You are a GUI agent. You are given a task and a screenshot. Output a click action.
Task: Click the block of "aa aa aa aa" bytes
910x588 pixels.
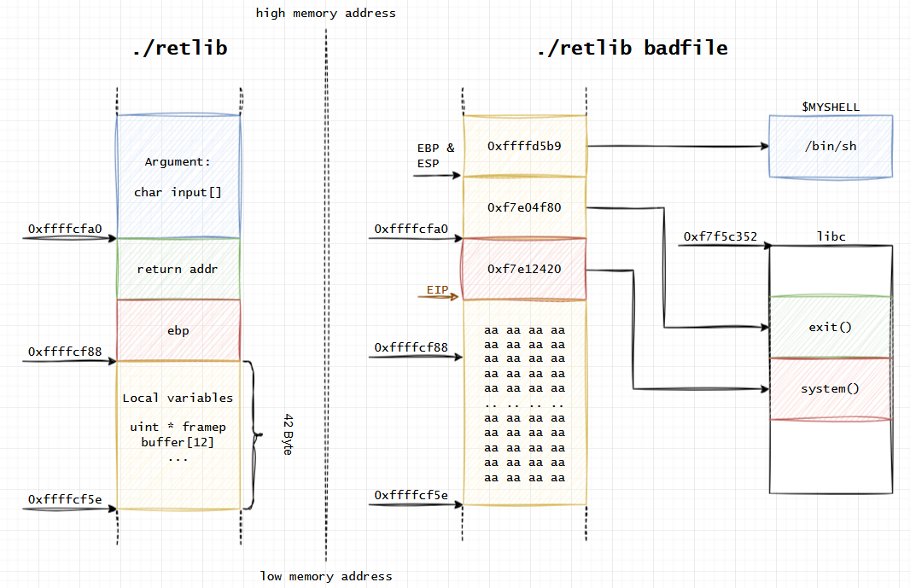click(x=524, y=403)
